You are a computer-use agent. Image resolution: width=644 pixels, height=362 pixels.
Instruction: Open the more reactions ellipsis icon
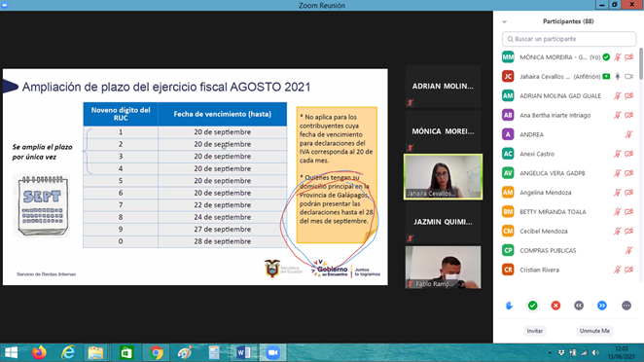click(626, 306)
